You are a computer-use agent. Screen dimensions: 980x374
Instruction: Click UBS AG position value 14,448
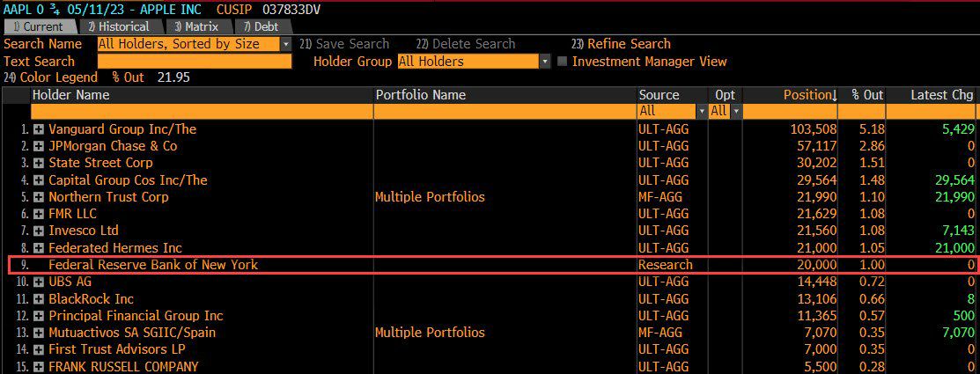coord(815,282)
